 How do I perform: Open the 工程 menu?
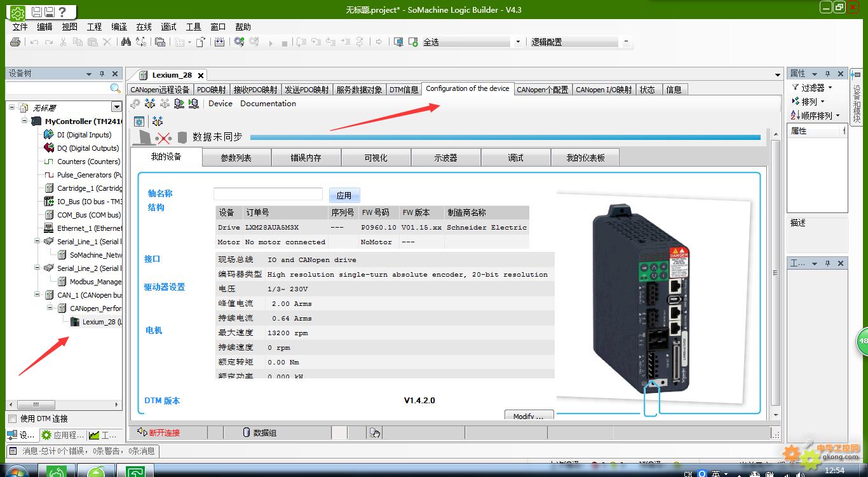[94, 27]
